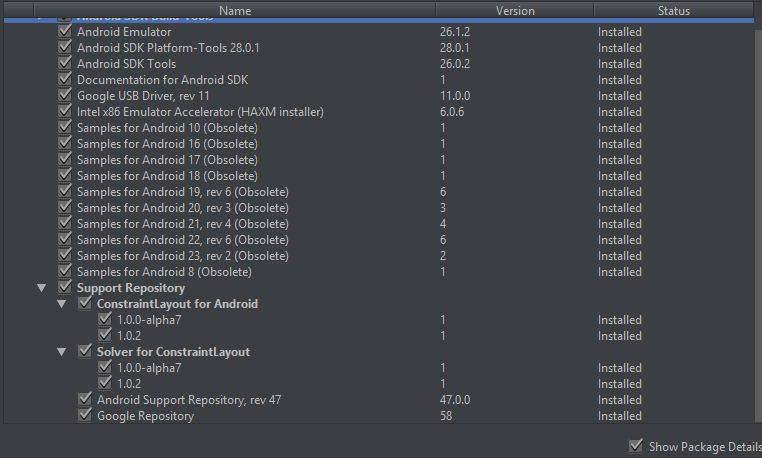762x458 pixels.
Task: Uncheck Samples for Android 22, rev 6
Action: (x=65, y=240)
